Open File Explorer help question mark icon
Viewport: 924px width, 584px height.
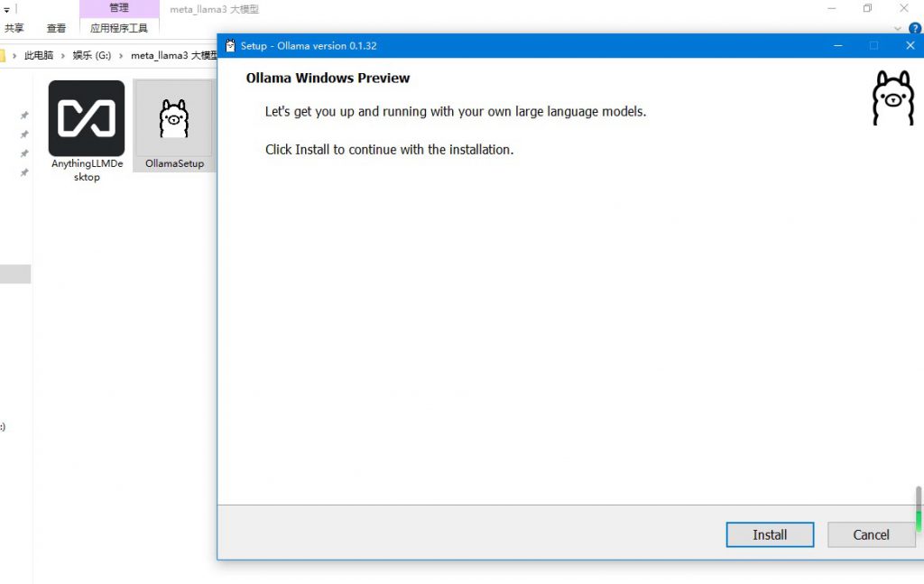point(915,29)
